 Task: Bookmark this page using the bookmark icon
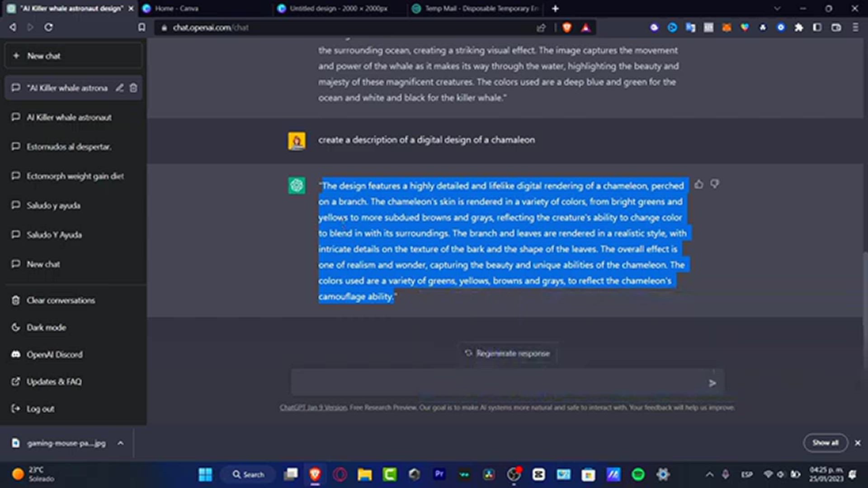click(x=142, y=28)
